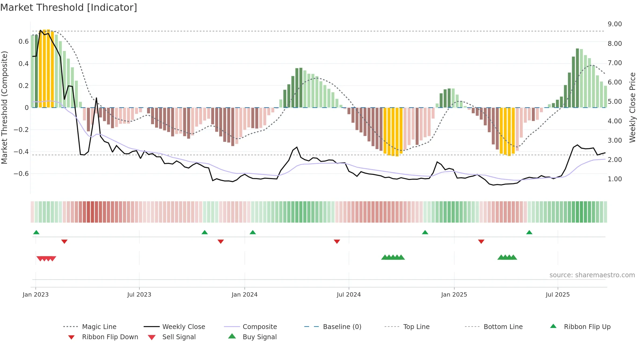Toggle the Buy Signal legend label

pyautogui.click(x=259, y=337)
